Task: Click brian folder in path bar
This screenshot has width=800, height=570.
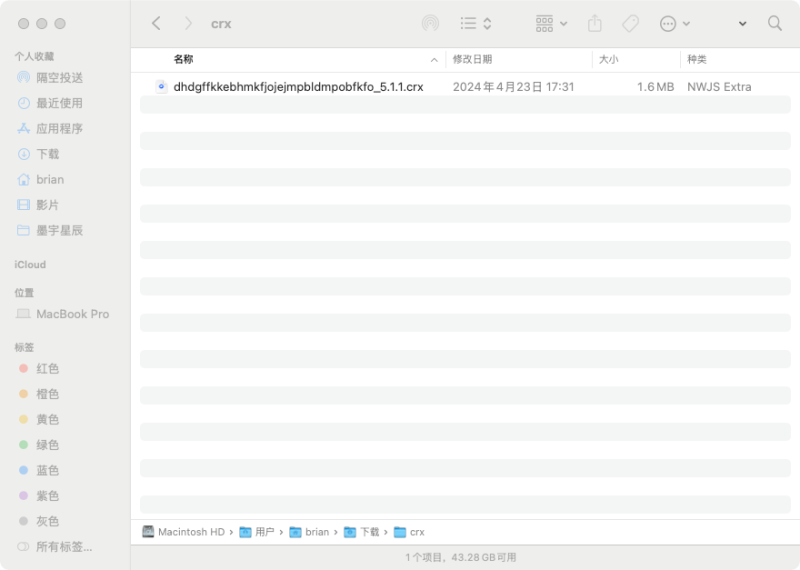Action: coord(316,532)
